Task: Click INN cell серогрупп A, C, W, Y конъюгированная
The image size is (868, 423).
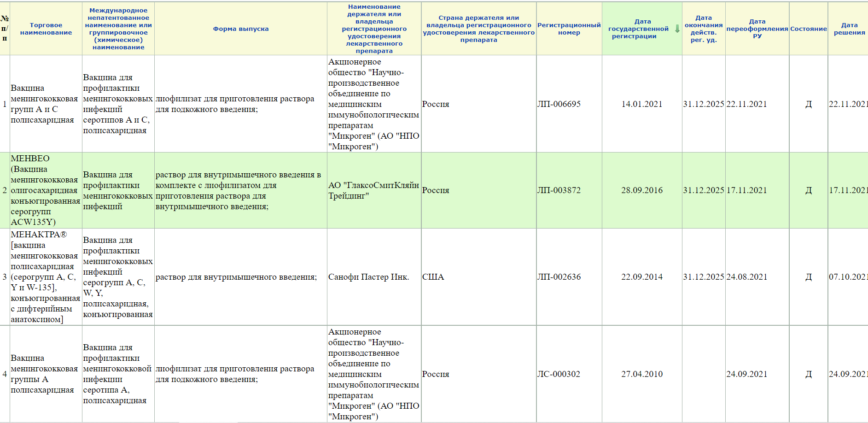Action: click(118, 277)
